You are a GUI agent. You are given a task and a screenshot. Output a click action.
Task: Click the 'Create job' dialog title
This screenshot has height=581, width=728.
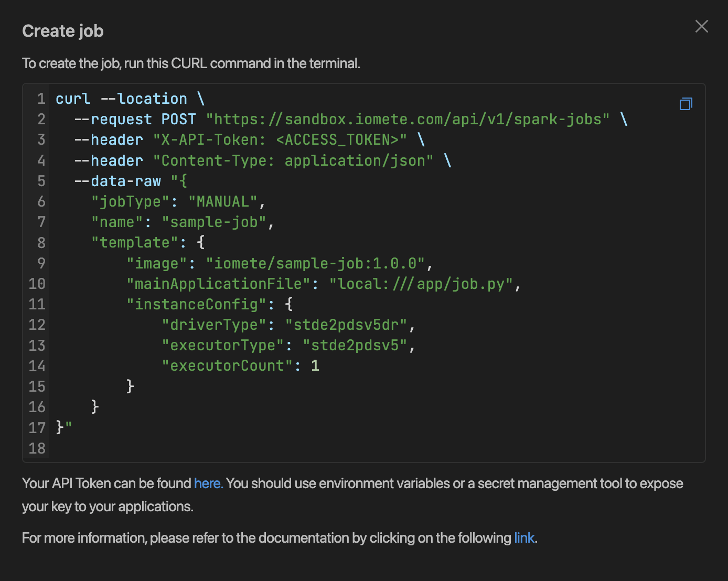(x=63, y=31)
